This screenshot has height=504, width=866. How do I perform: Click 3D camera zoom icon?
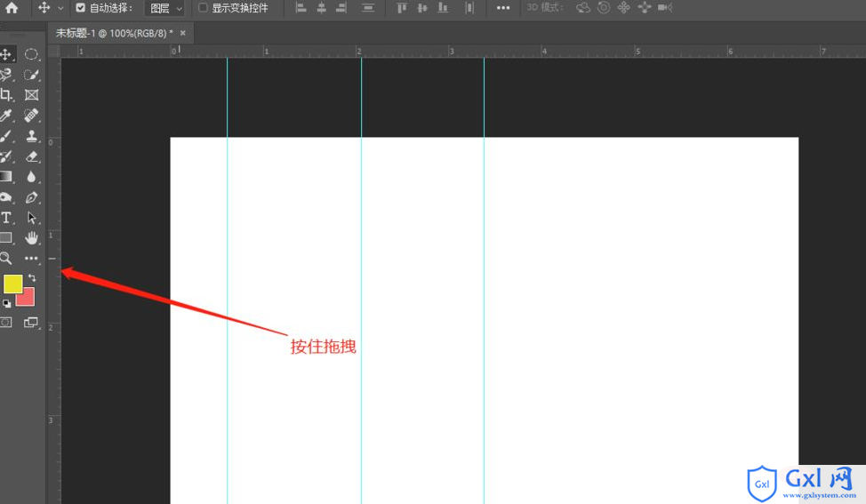pos(665,8)
